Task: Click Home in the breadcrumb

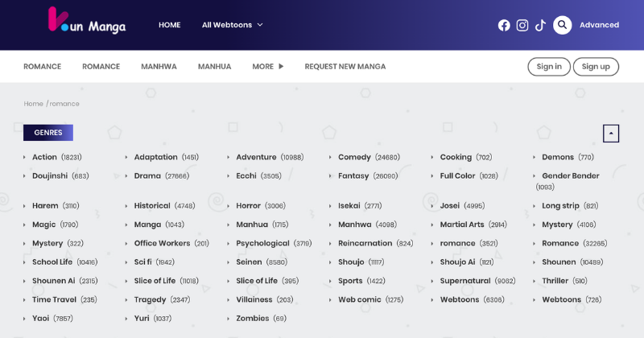Action: pyautogui.click(x=33, y=104)
